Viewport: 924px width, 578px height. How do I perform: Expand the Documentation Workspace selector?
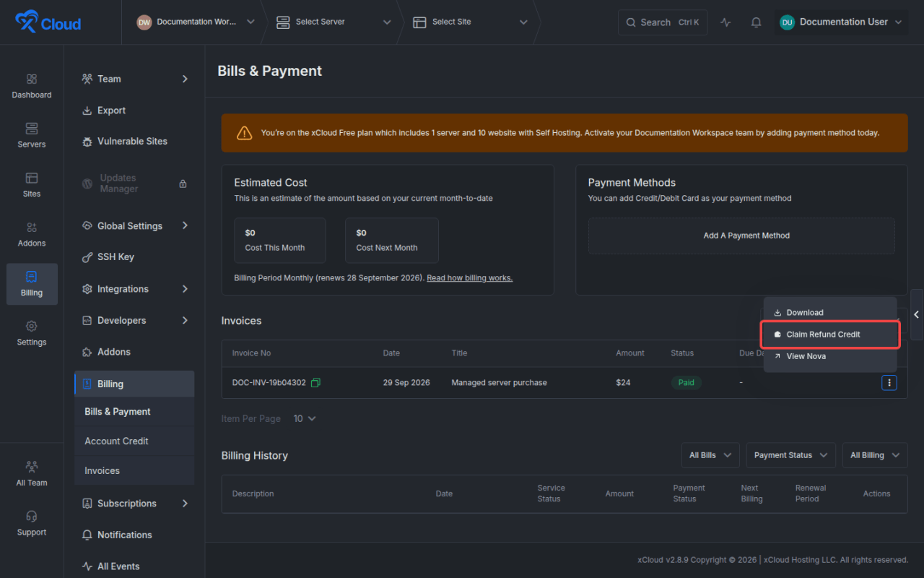pyautogui.click(x=196, y=22)
